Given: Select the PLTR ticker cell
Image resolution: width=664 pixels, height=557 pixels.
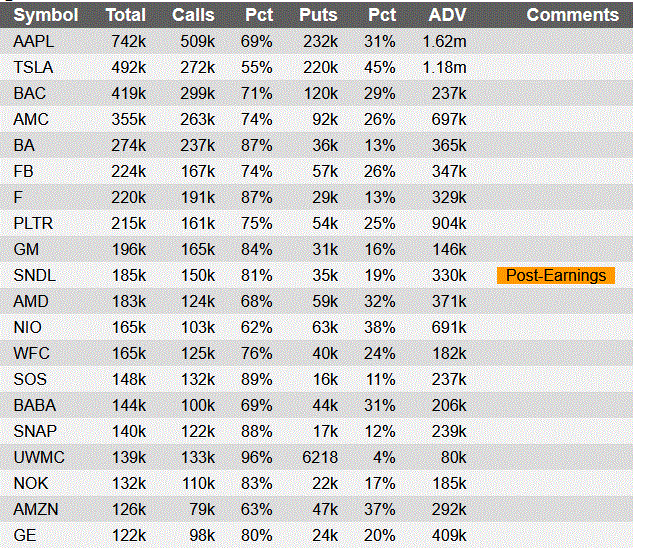Looking at the screenshot, I should (x=33, y=224).
